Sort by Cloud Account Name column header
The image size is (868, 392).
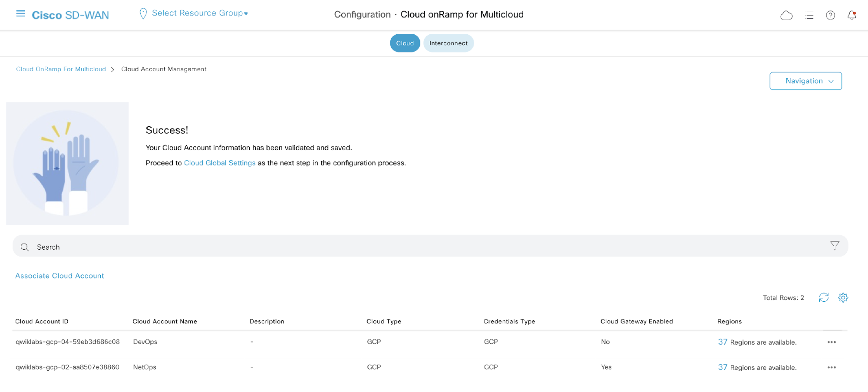pos(165,321)
